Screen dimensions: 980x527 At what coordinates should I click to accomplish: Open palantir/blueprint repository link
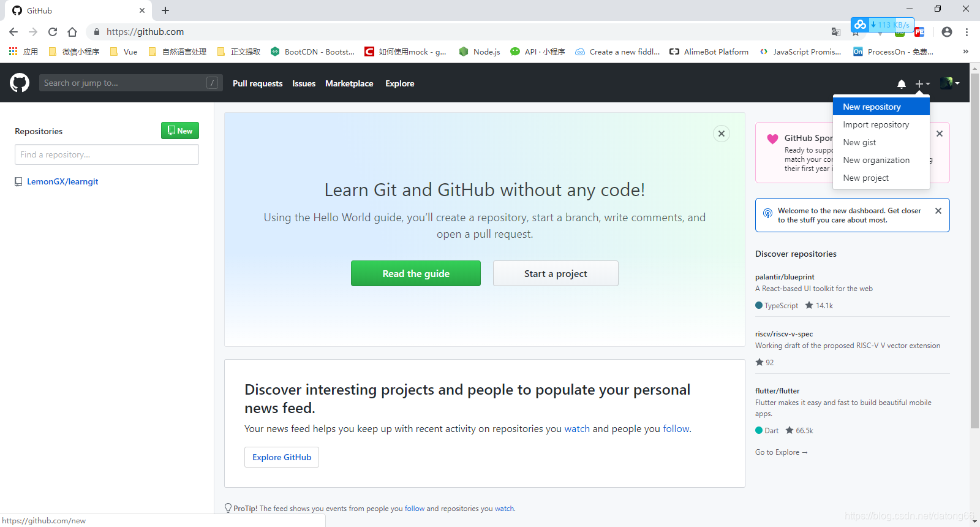(x=785, y=277)
